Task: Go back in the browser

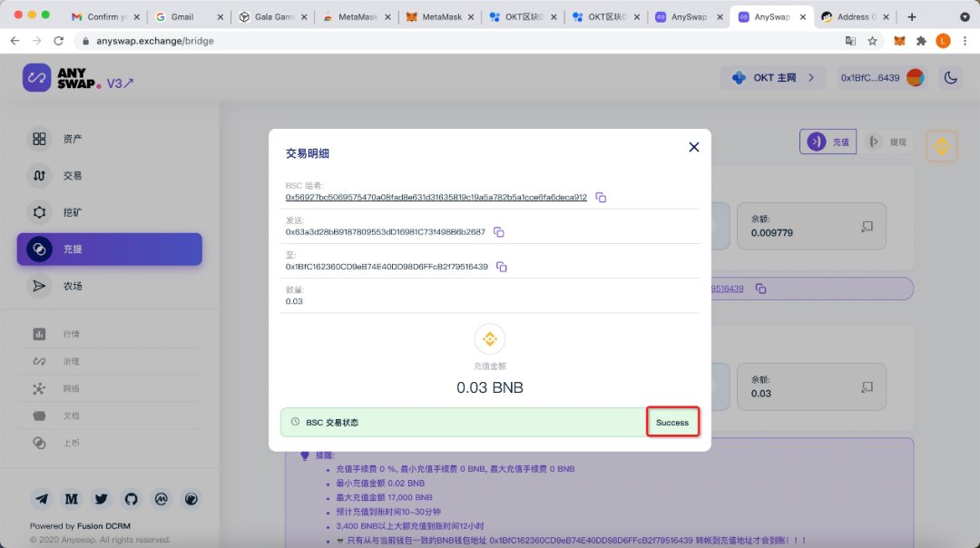Action: 15,41
